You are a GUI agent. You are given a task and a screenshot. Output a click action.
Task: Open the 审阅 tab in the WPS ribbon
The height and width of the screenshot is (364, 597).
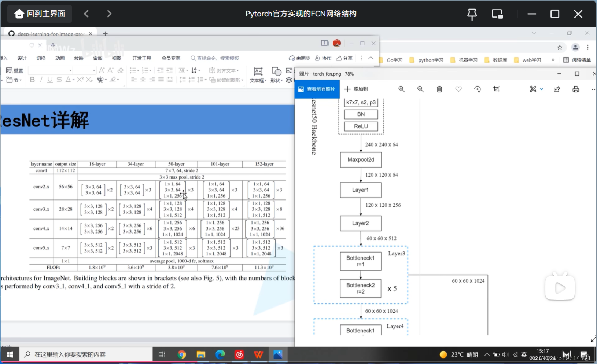point(98,58)
